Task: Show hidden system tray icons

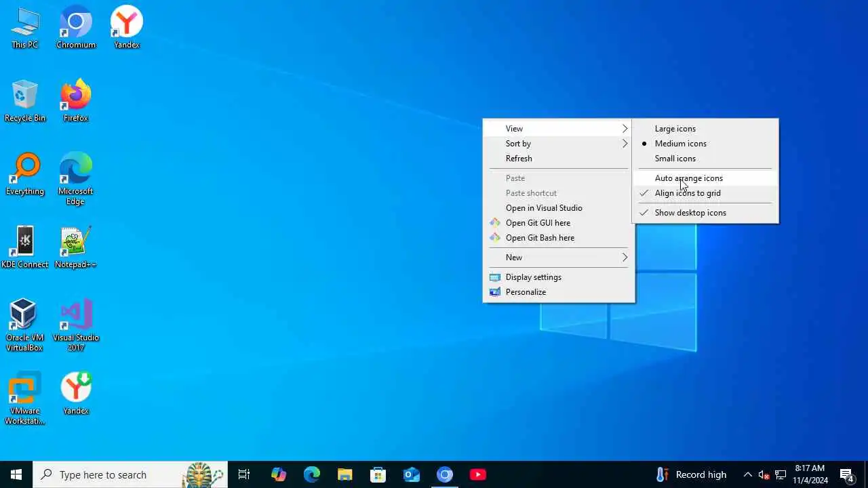Action: [747, 474]
